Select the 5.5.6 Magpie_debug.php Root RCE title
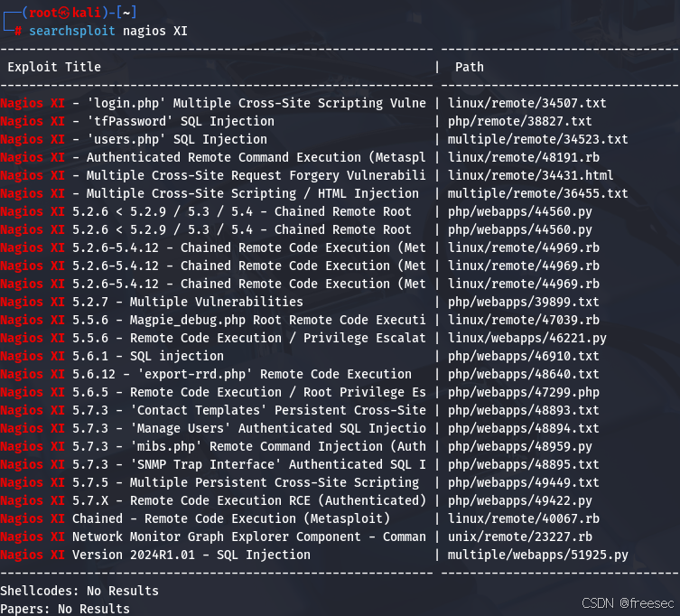 coord(213,320)
